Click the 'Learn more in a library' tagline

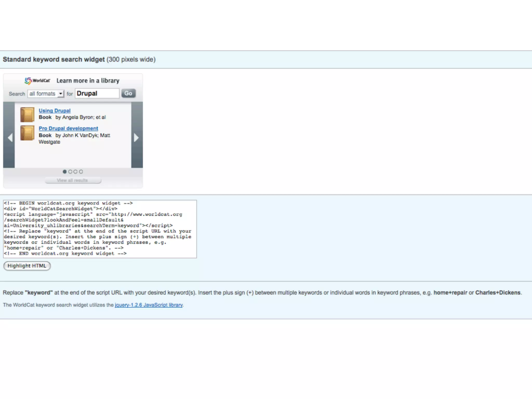(x=88, y=81)
